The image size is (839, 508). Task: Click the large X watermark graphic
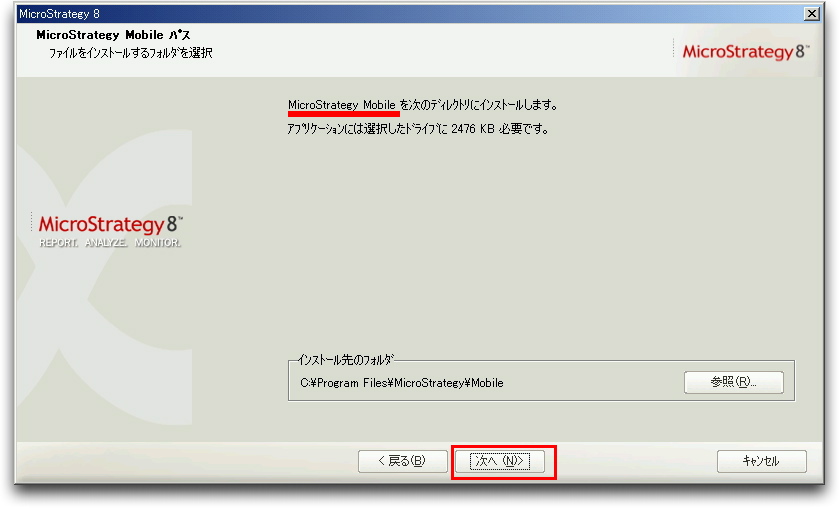click(104, 278)
